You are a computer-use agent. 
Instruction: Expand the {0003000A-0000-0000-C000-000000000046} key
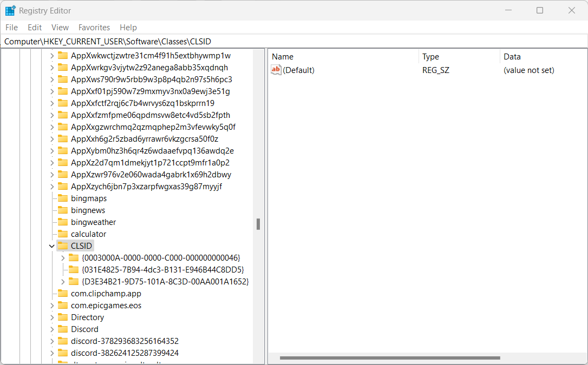63,258
